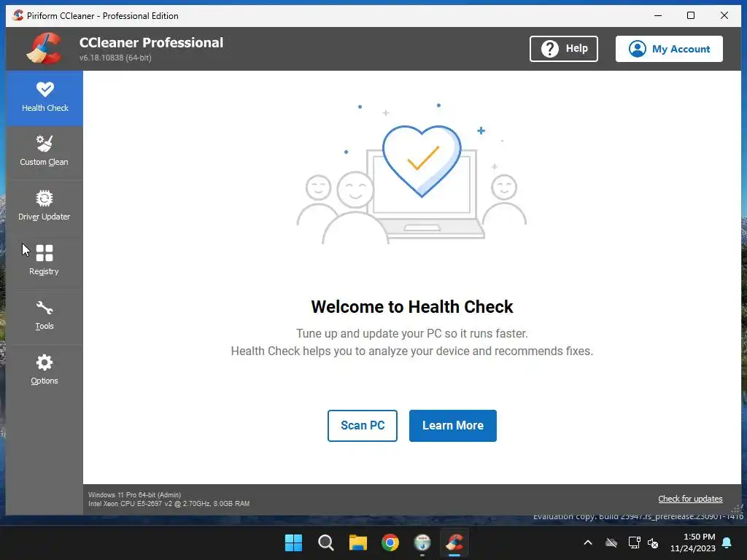Viewport: 747px width, 560px height.
Task: Open the Tools section
Action: coord(44,316)
